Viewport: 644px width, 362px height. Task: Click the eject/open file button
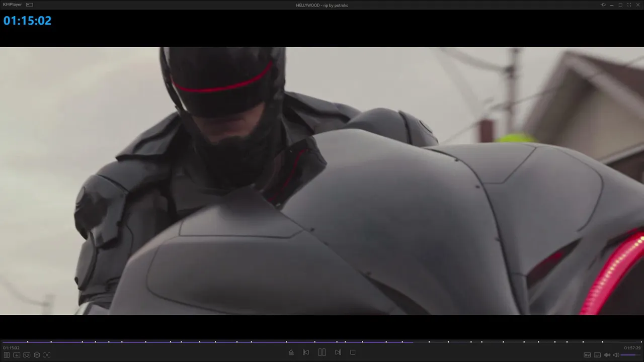(291, 352)
